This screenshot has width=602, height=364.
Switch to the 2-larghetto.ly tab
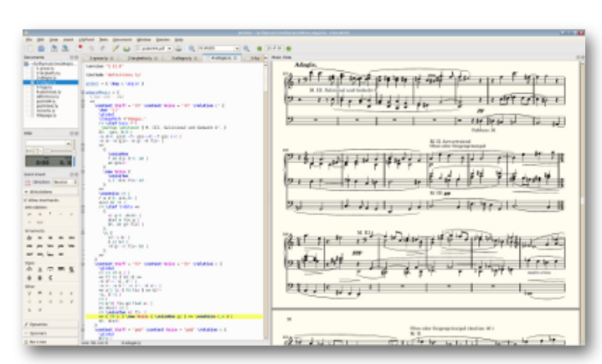[x=140, y=58]
